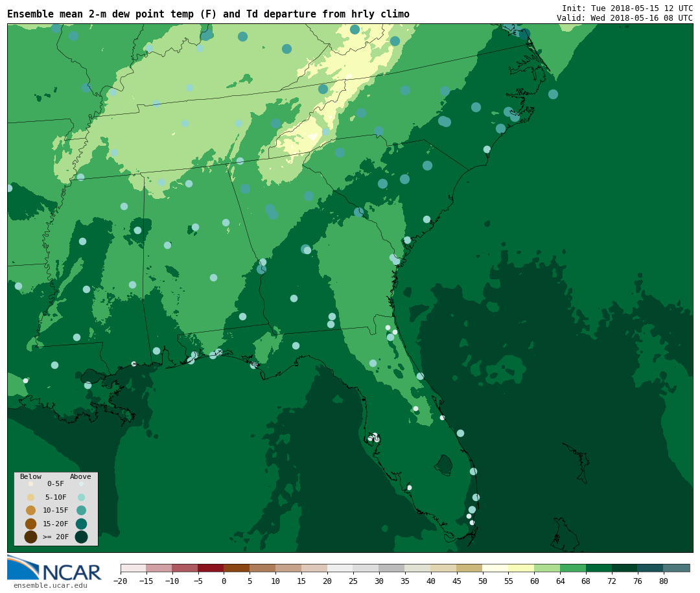The height and width of the screenshot is (593, 700).
Task: Select the Below >= 20F dark brown circle
Action: [x=30, y=537]
